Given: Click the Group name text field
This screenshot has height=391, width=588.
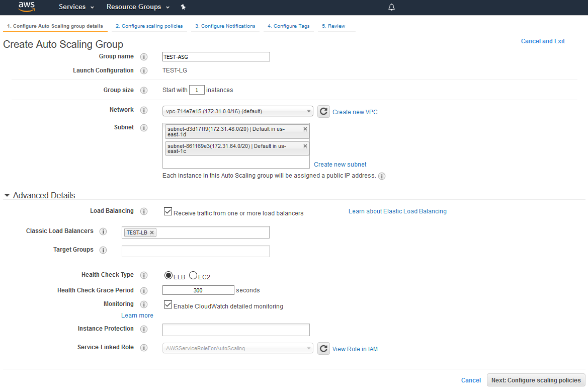Looking at the screenshot, I should coord(216,57).
